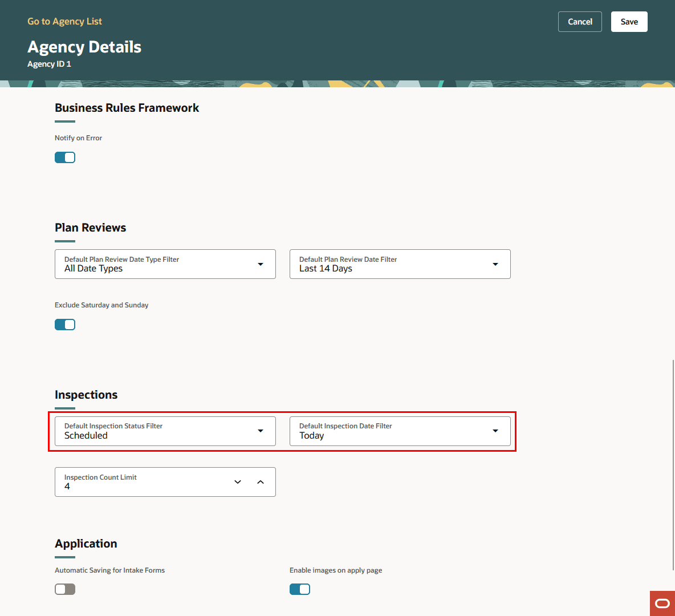Click the caret on Default Inspection Date Filter

(495, 431)
